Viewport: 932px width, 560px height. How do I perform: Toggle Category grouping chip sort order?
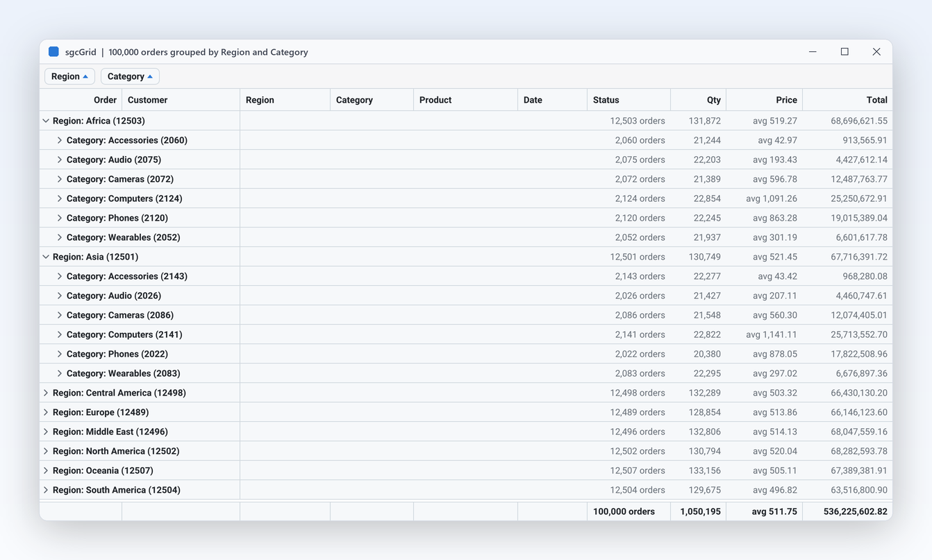[130, 76]
